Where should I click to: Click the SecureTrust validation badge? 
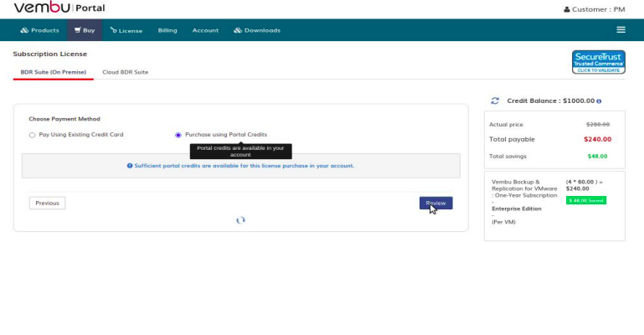(x=599, y=62)
